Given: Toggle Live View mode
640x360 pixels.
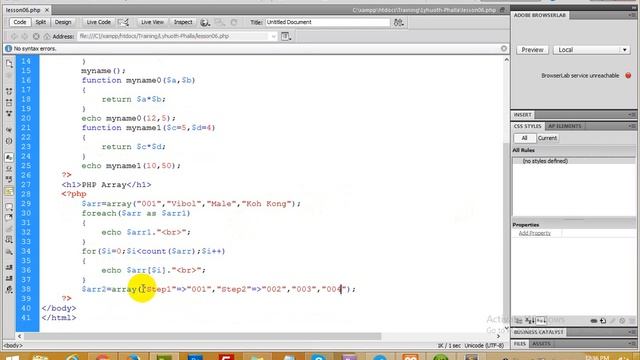Looking at the screenshot, I should tap(152, 22).
